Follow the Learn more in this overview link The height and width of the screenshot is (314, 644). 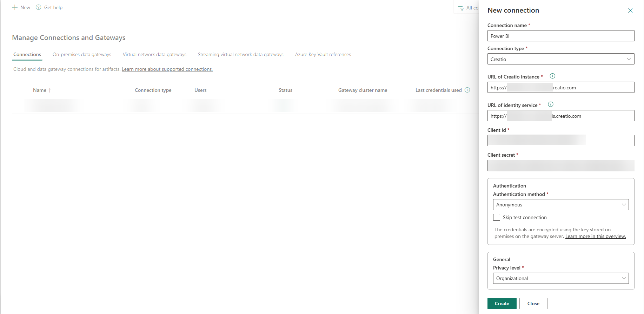(596, 237)
